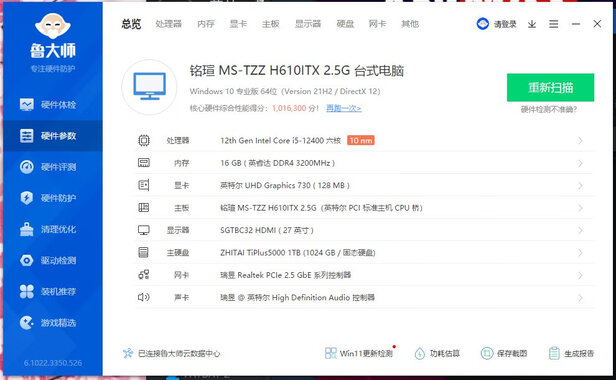Click the 保存截图 screenshot icon
The width and height of the screenshot is (616, 380).
[487, 353]
